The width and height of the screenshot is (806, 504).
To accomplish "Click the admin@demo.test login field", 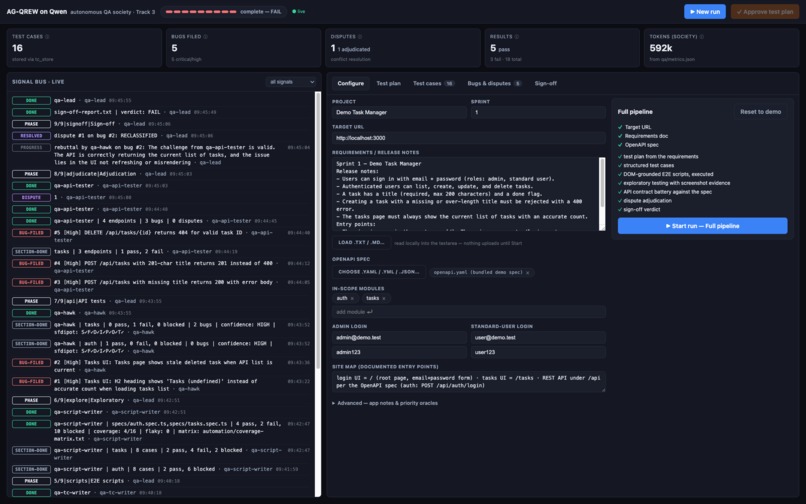I will pos(399,337).
